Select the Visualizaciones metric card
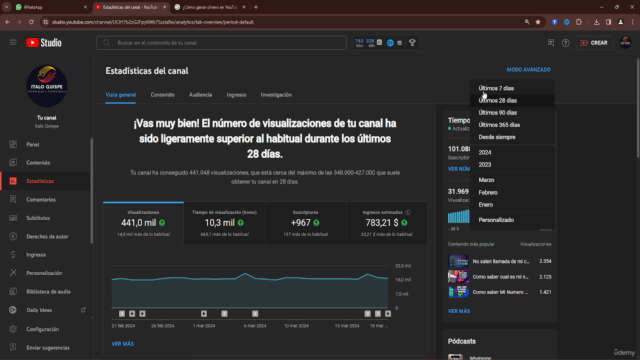This screenshot has height=360, width=640. [x=143, y=223]
